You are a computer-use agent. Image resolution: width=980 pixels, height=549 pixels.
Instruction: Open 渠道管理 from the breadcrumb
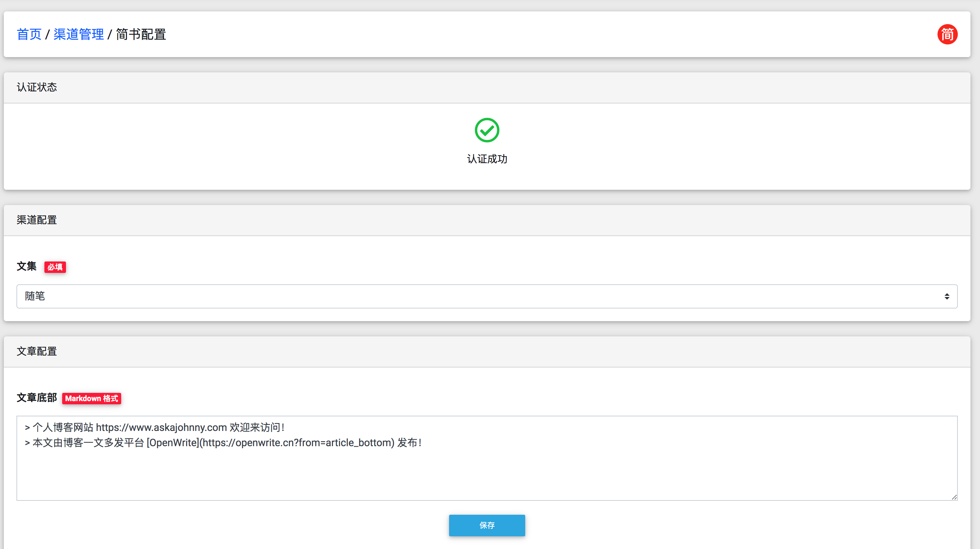(78, 34)
